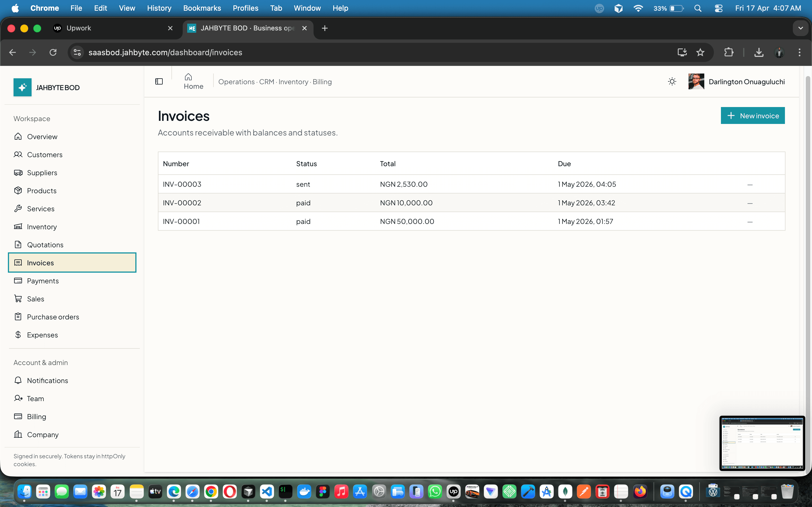The width and height of the screenshot is (812, 507).
Task: Collapse the sidebar with the panel toggle
Action: pyautogui.click(x=159, y=81)
